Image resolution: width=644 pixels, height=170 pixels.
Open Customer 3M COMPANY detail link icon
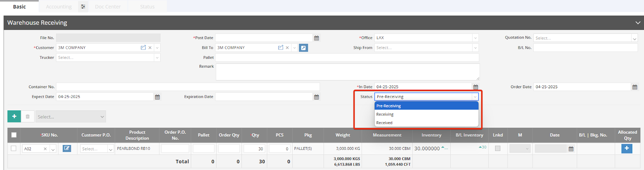coord(143,48)
